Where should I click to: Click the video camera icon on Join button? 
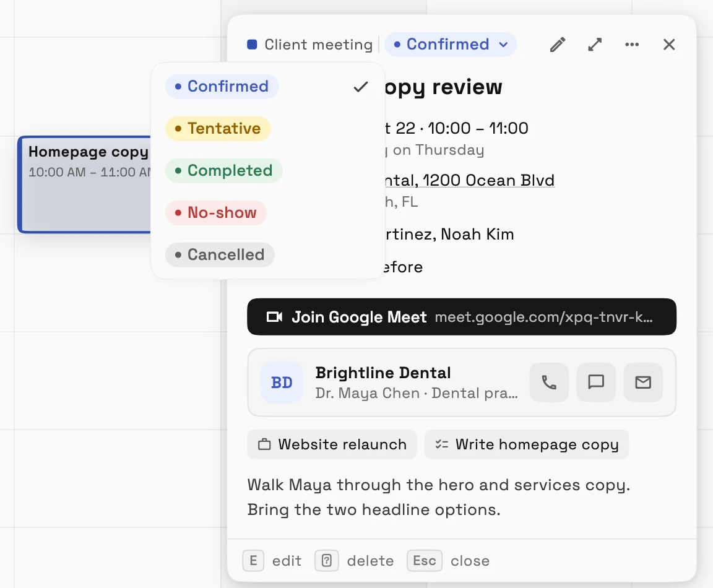pyautogui.click(x=274, y=317)
